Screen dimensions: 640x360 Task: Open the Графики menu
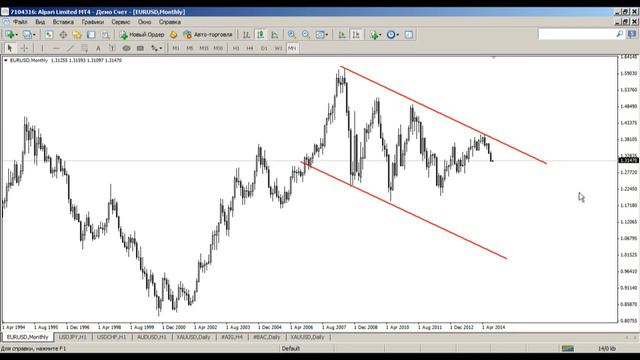click(x=93, y=22)
